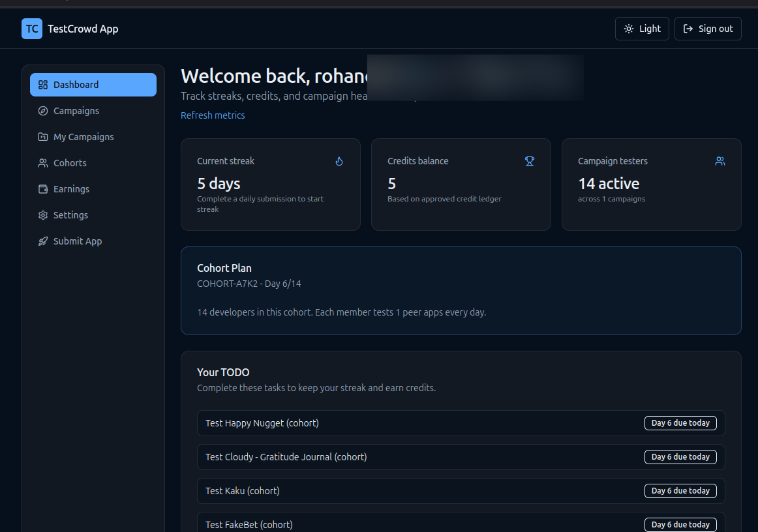
Task: Click the Cohorts people icon
Action: [42, 162]
